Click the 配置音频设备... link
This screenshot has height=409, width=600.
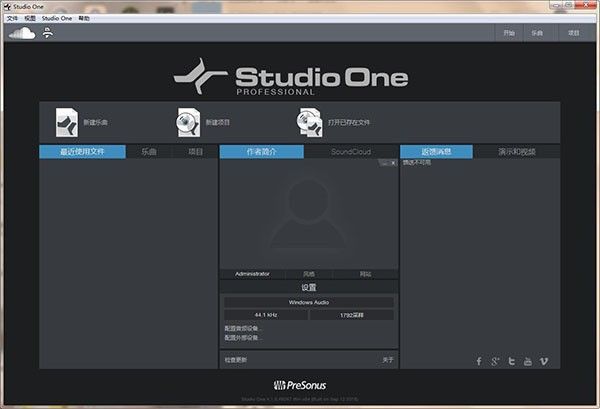(243, 328)
